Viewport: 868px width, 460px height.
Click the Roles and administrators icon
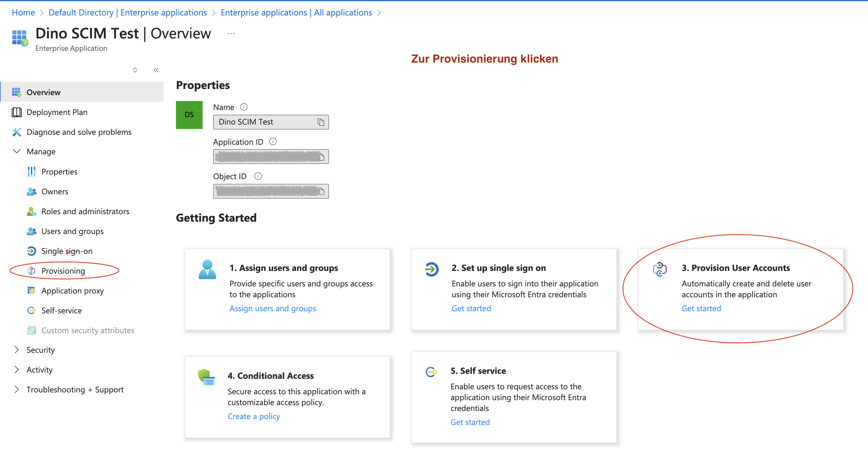(x=31, y=211)
